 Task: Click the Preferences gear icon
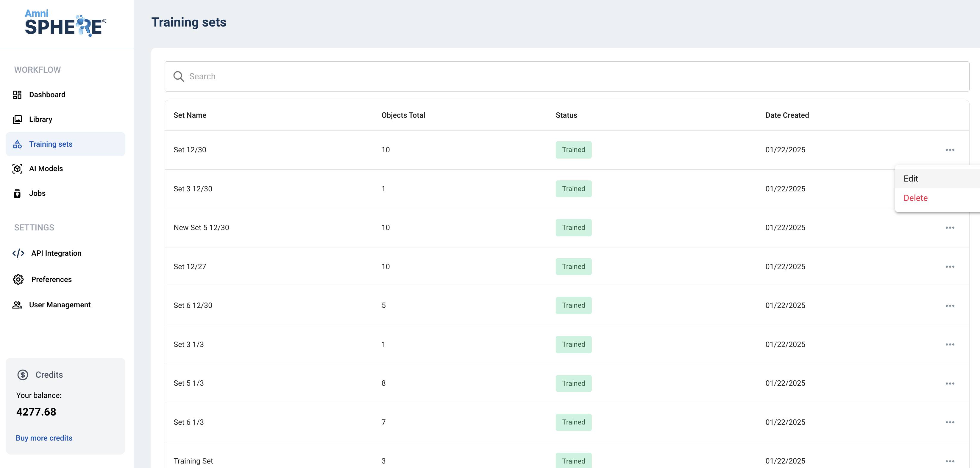tap(18, 280)
